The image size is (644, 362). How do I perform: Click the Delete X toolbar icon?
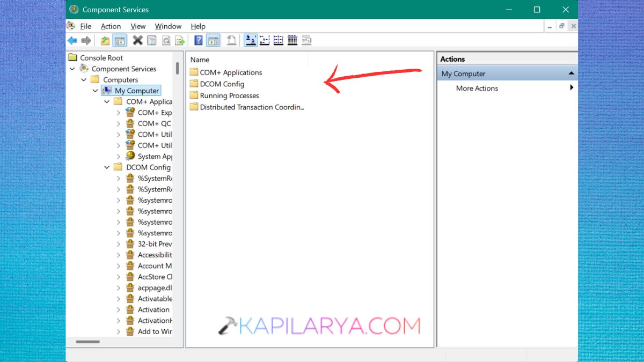click(x=138, y=40)
